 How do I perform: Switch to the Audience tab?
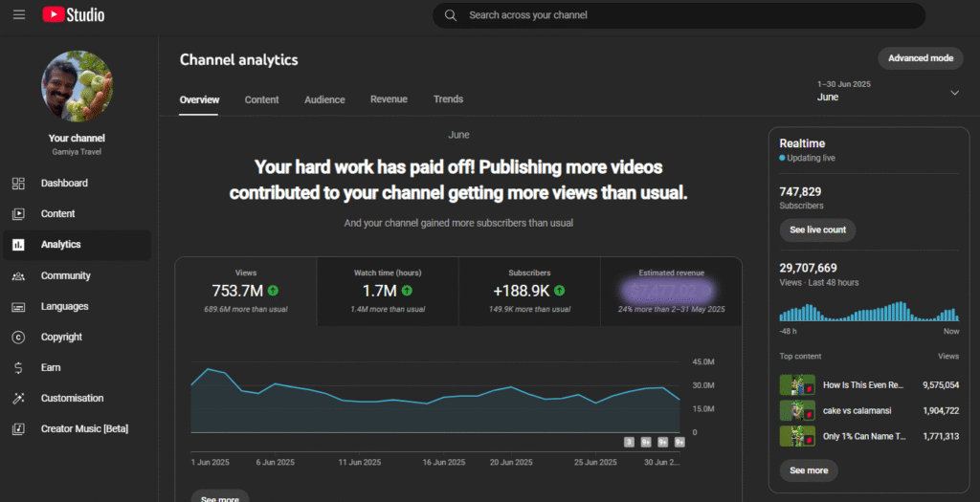coord(324,99)
